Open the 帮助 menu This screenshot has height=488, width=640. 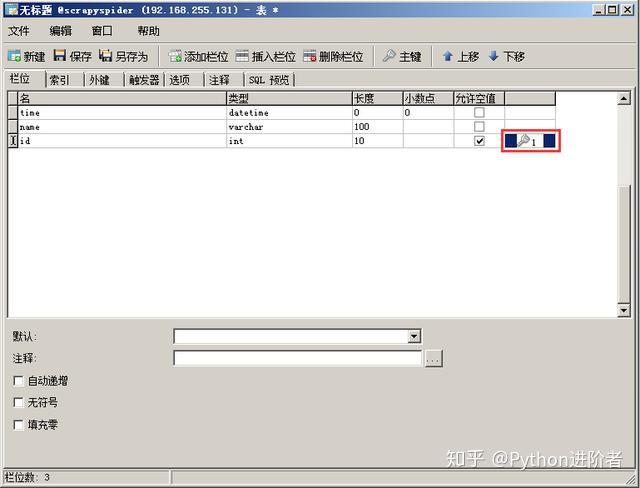tap(148, 31)
